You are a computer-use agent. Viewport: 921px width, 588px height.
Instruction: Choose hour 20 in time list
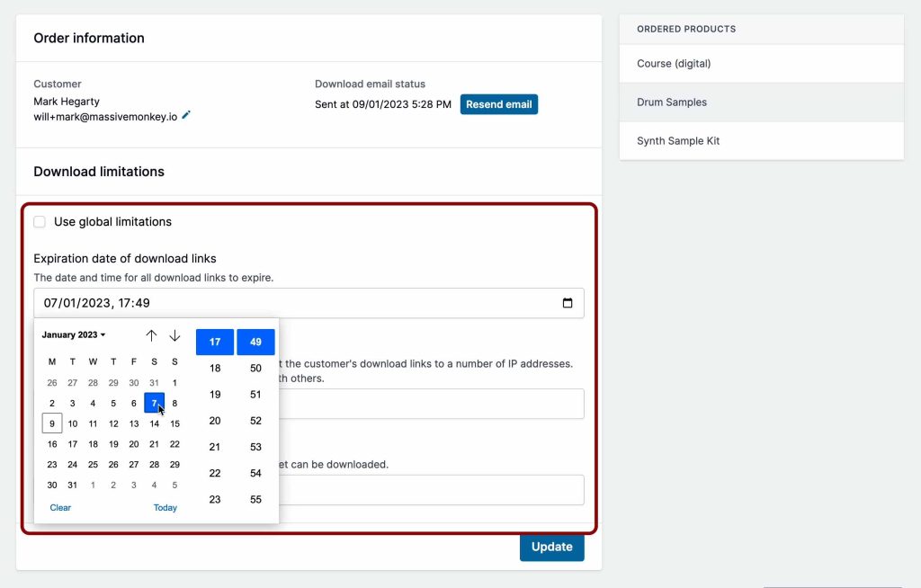click(x=215, y=421)
